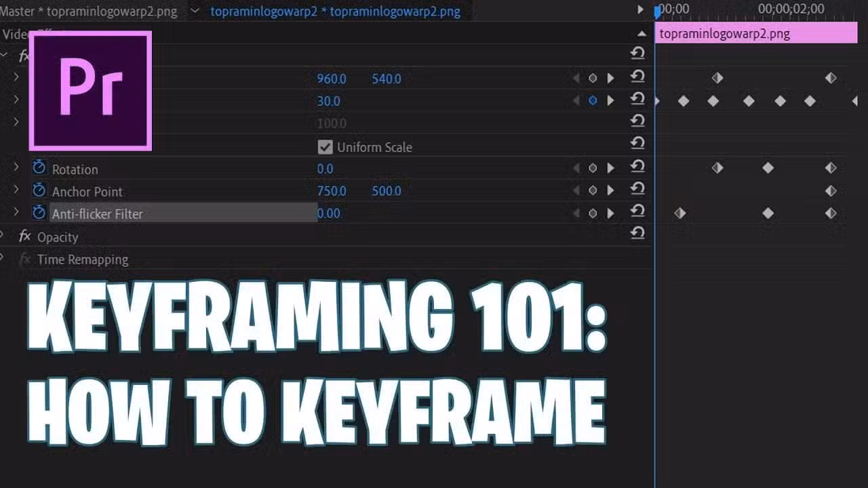Toggle the Uniform Scale checkbox
This screenshot has width=868, height=488.
pyautogui.click(x=325, y=146)
